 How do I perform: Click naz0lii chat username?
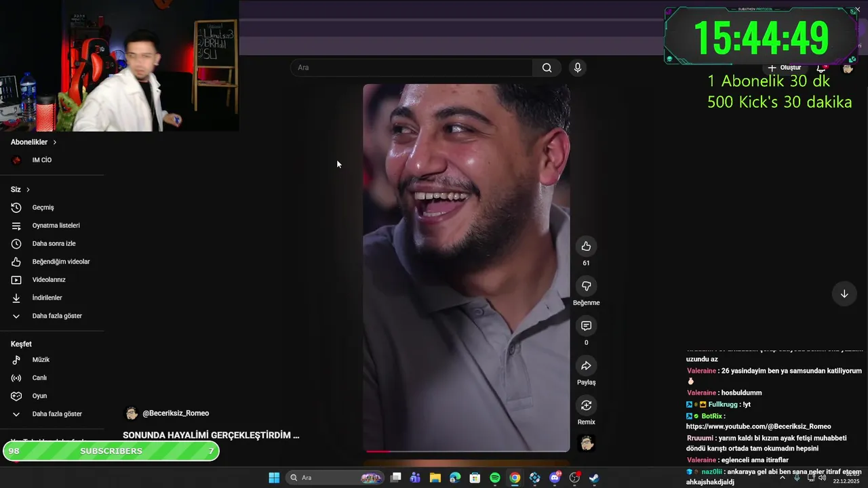(x=712, y=471)
